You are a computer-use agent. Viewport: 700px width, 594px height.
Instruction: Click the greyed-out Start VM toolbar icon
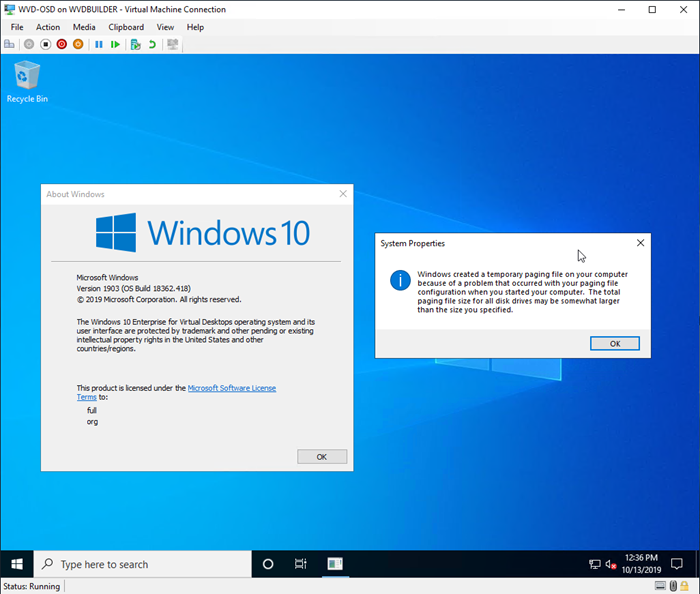tap(29, 44)
